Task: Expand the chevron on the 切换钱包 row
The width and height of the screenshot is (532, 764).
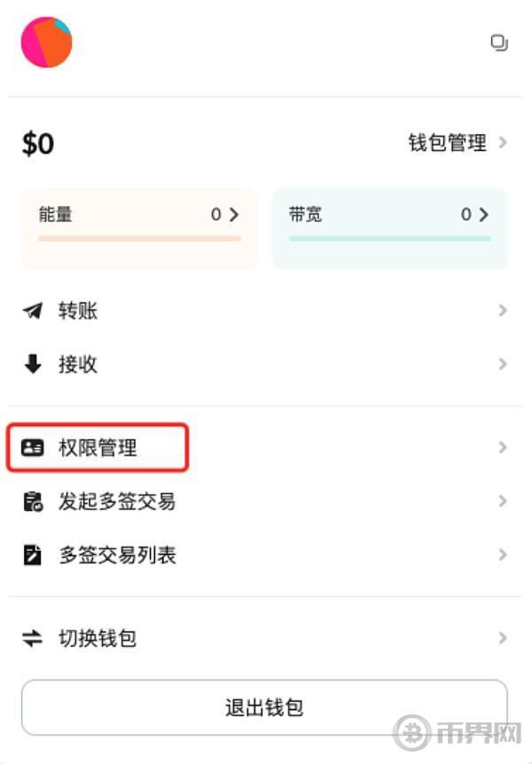Action: [502, 638]
